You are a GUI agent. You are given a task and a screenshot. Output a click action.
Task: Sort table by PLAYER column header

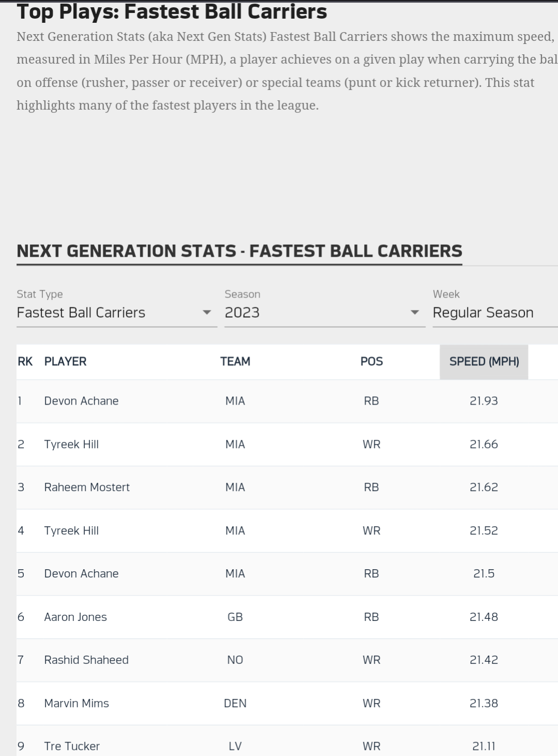65,362
